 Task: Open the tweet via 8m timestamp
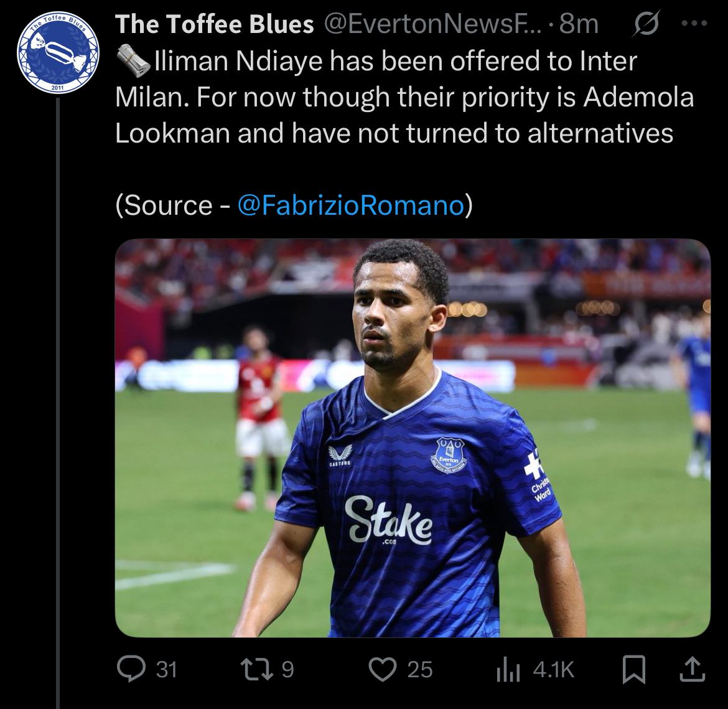click(579, 25)
